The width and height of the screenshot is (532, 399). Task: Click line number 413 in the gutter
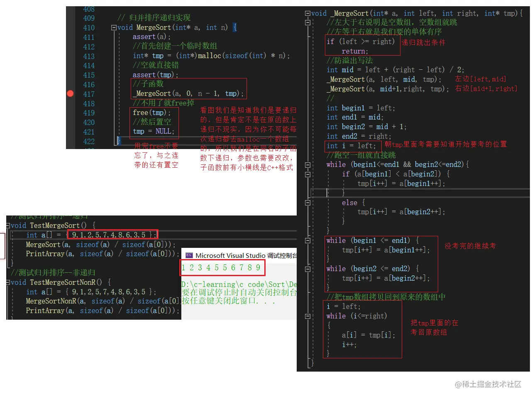coord(89,56)
